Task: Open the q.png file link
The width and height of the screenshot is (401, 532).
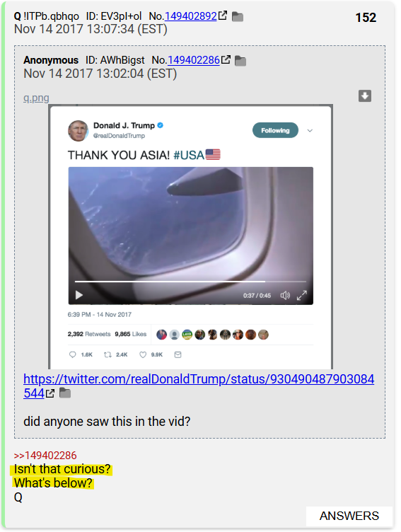Action: pos(36,98)
